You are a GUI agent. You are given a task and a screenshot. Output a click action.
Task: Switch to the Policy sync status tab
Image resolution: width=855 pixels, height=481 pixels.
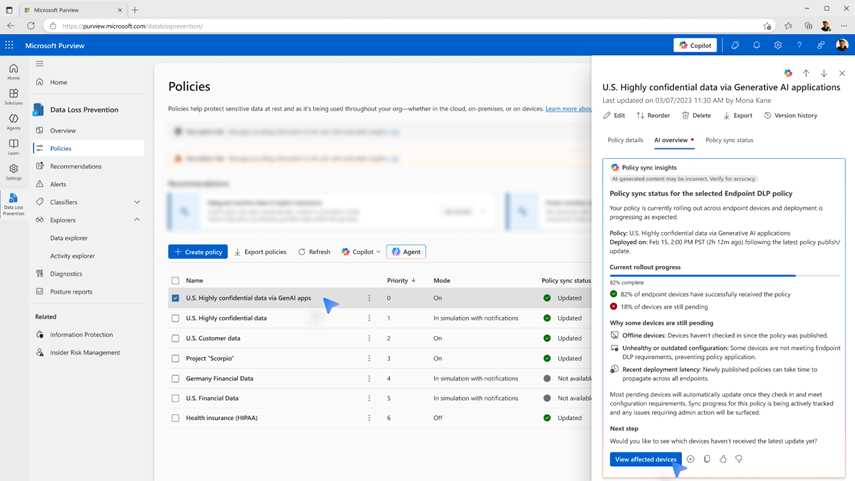[729, 140]
